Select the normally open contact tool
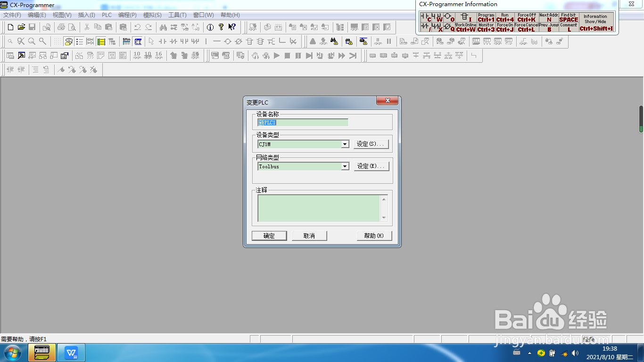Image resolution: width=644 pixels, height=362 pixels. pos(162,41)
